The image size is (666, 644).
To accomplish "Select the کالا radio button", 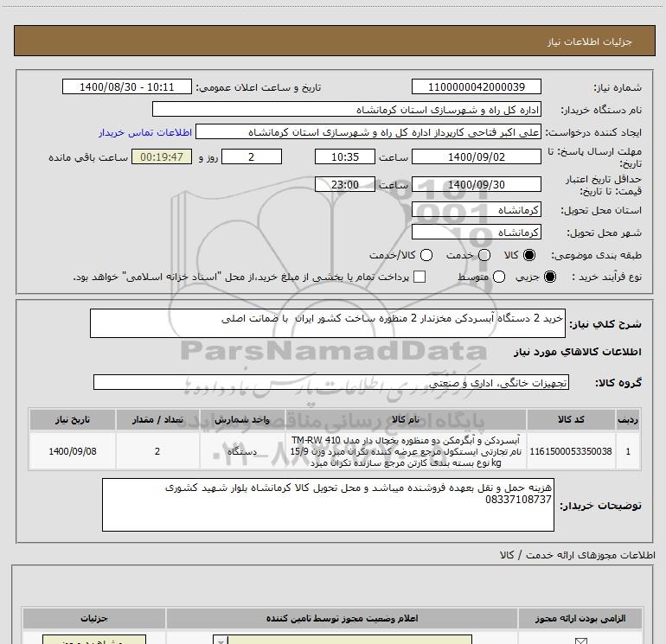I will 529,255.
